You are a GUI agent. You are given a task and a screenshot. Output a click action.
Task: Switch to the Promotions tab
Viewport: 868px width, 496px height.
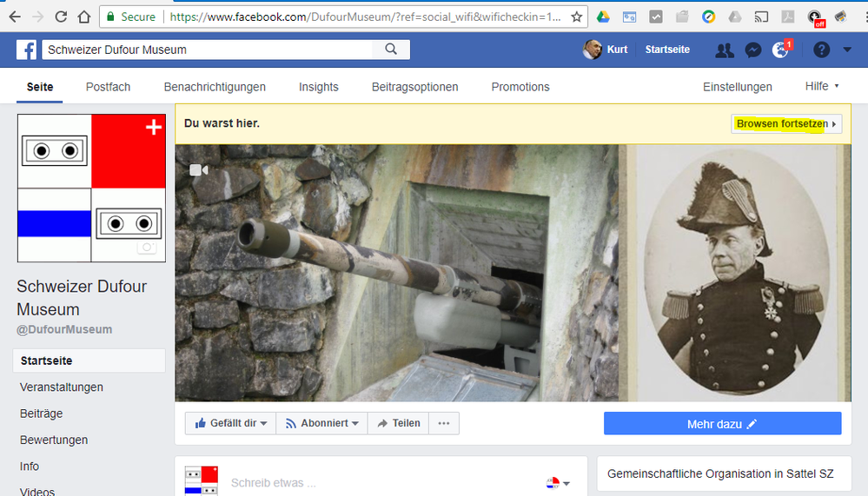[x=520, y=87]
